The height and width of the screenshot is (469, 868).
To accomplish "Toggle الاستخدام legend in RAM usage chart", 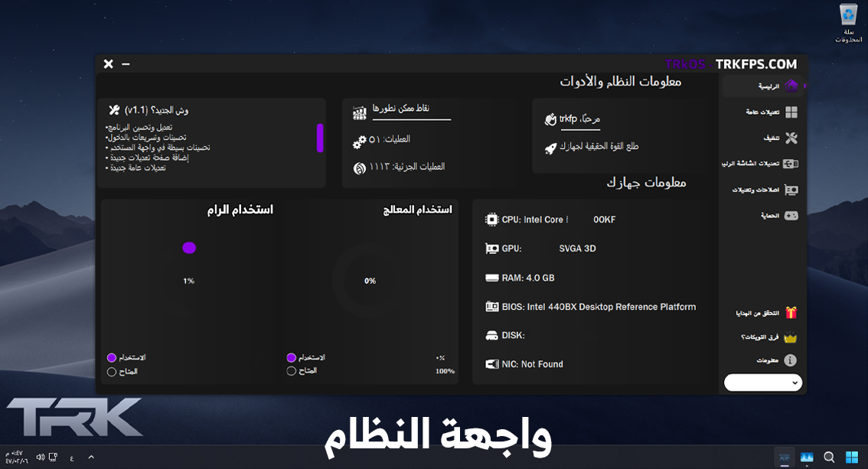I will [x=126, y=357].
